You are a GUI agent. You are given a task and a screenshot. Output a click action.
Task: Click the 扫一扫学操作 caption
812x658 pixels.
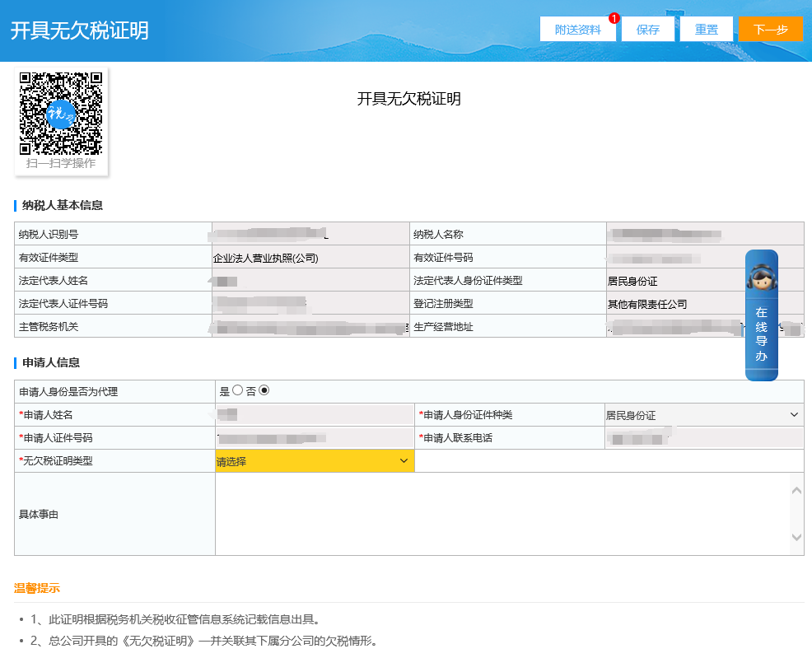pos(61,164)
